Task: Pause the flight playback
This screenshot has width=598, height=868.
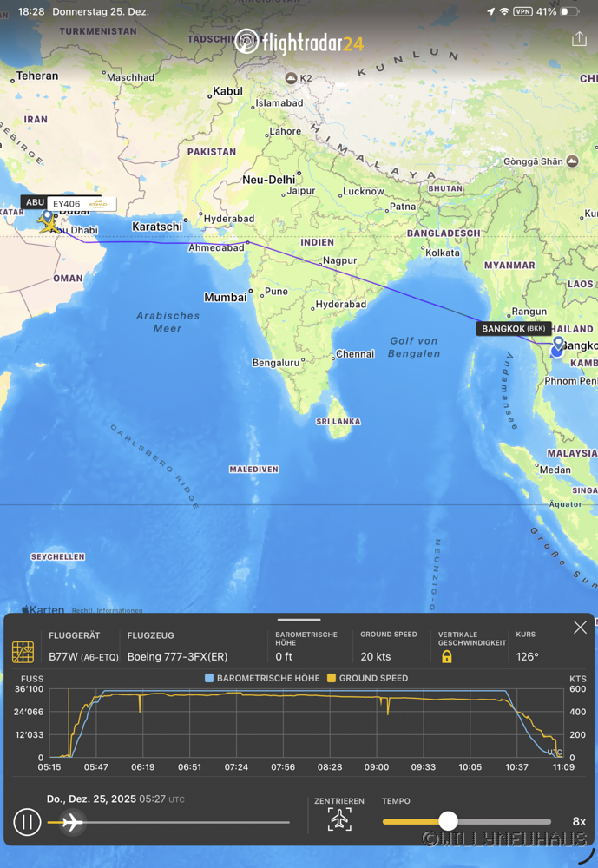Action: click(27, 821)
